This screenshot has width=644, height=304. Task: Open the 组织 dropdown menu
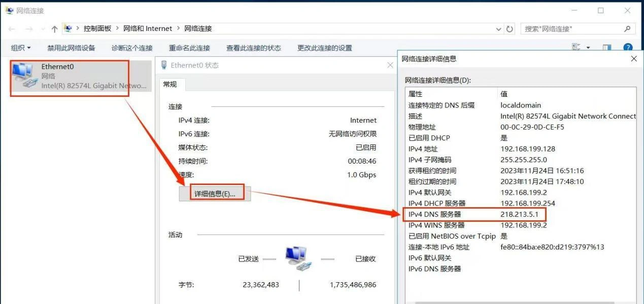tap(21, 48)
